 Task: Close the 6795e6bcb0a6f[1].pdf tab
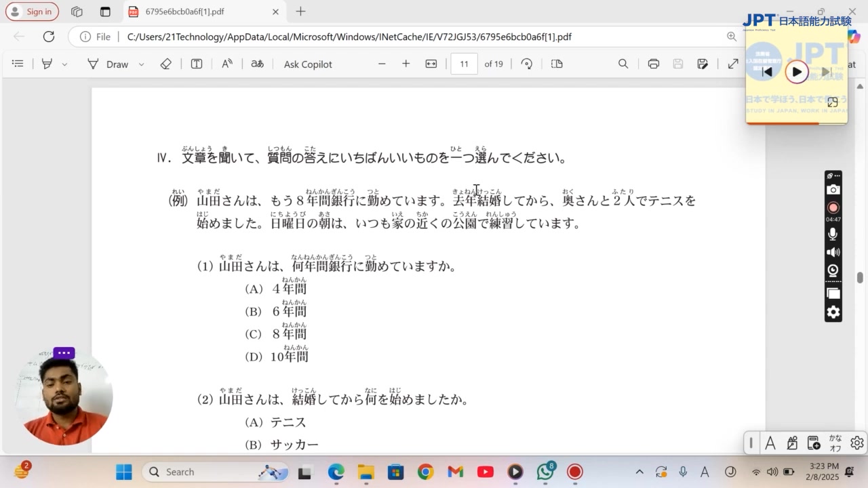275,12
